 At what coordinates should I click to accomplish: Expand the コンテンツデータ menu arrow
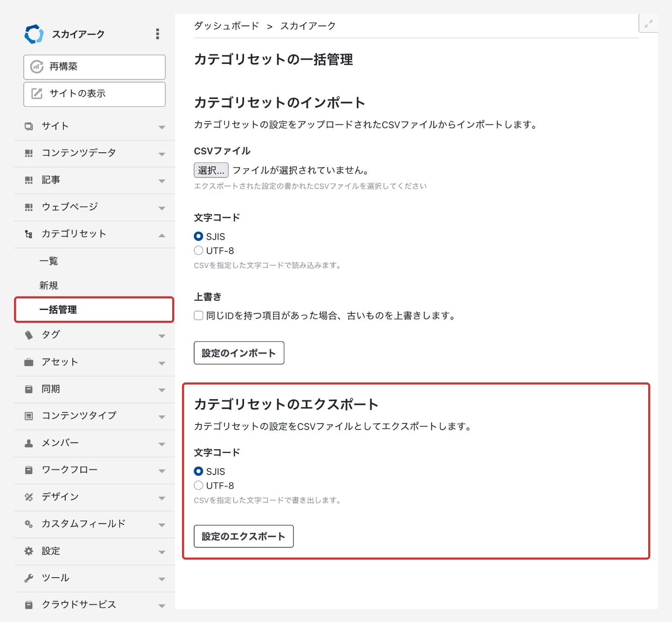tap(161, 154)
